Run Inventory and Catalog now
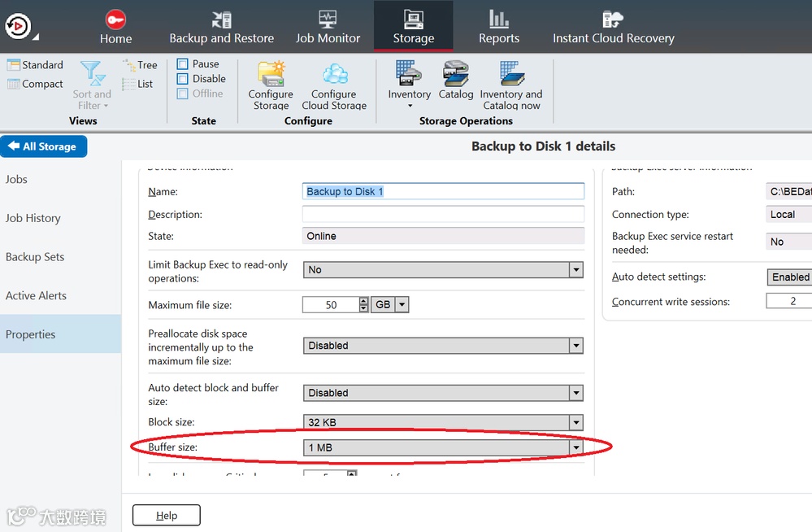Screen dimensions: 812x532 click(511, 85)
